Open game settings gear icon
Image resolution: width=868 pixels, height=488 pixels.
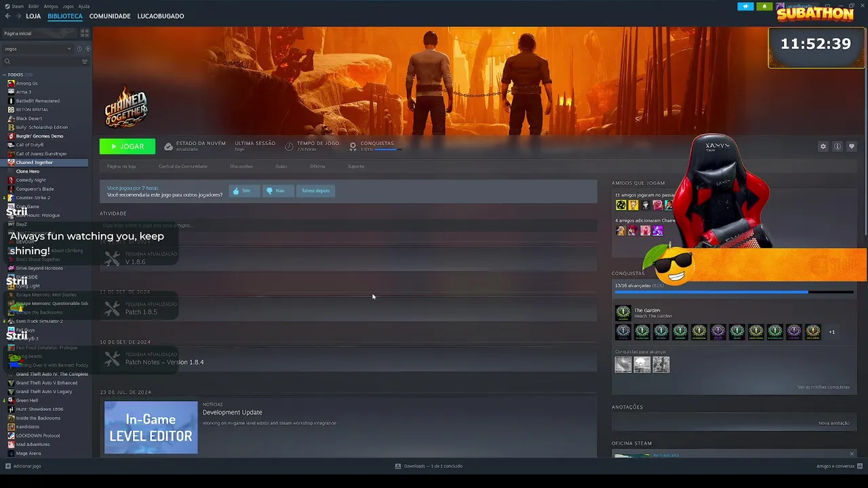point(823,146)
